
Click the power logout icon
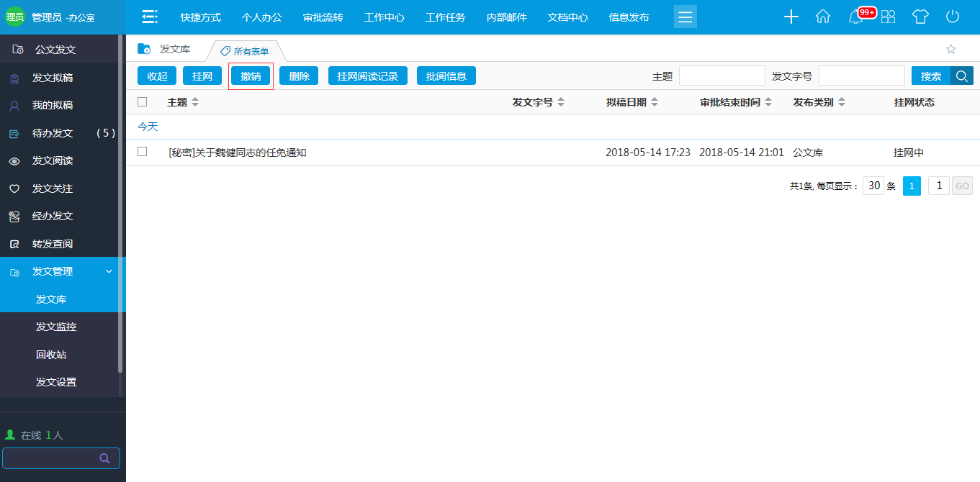coord(952,17)
